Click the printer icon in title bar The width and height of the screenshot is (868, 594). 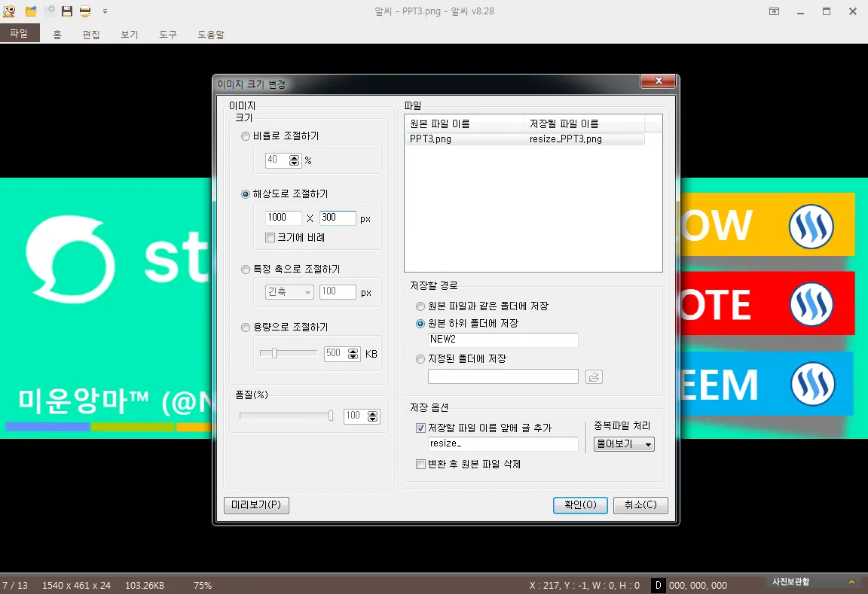pos(85,11)
